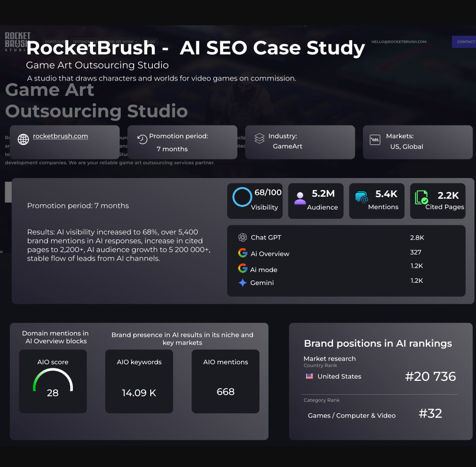
Task: Click the chat bubble Mentions icon
Action: click(361, 197)
